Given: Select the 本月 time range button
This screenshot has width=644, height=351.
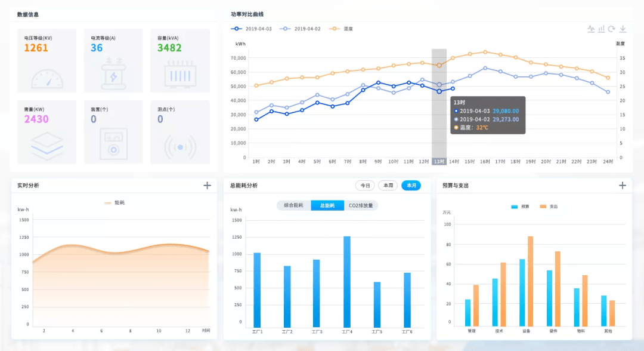Looking at the screenshot, I should coord(411,186).
